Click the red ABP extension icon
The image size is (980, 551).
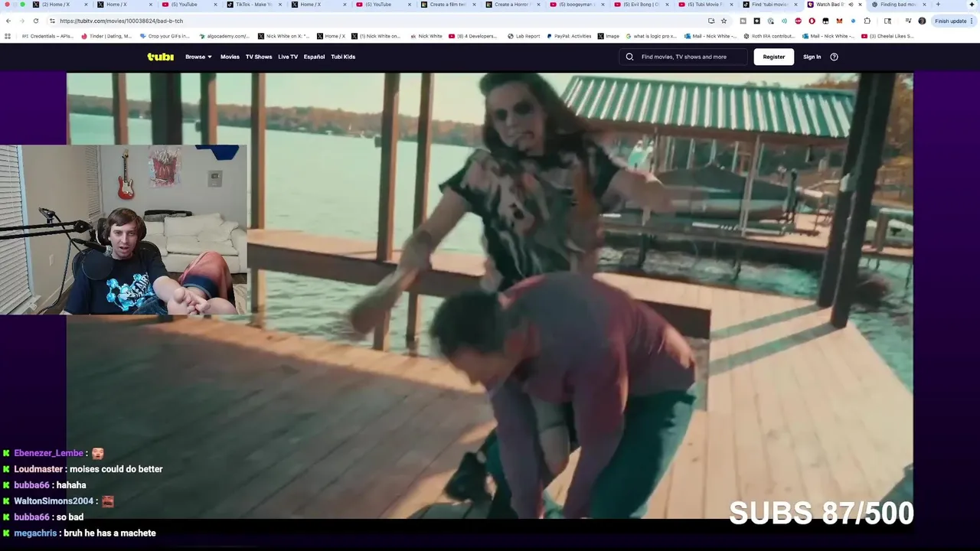pos(798,21)
